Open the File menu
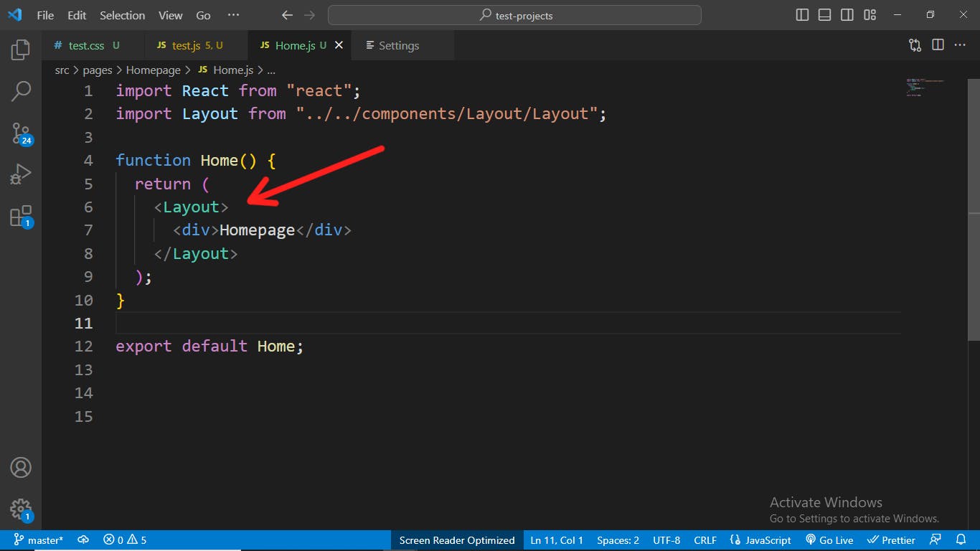The height and width of the screenshot is (551, 980). point(44,15)
